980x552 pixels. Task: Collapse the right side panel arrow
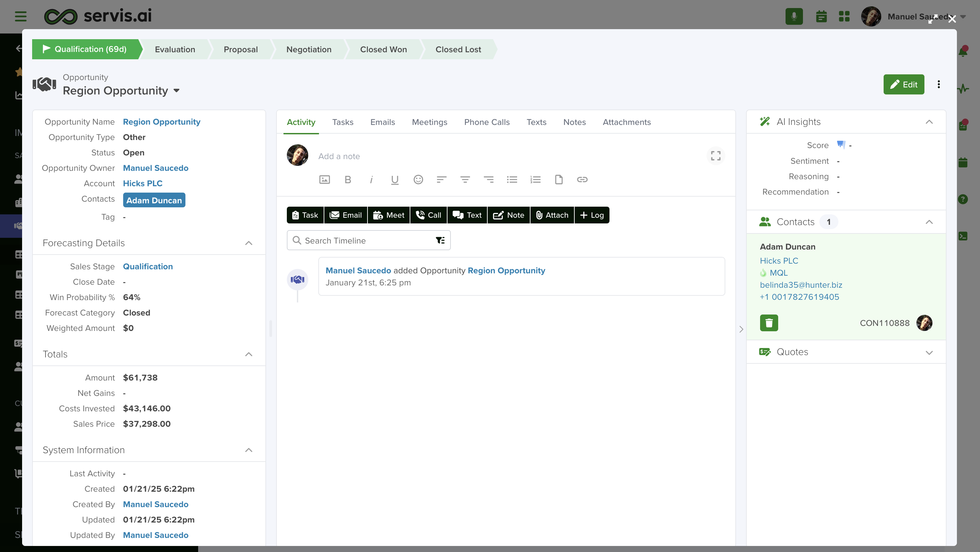(x=741, y=329)
